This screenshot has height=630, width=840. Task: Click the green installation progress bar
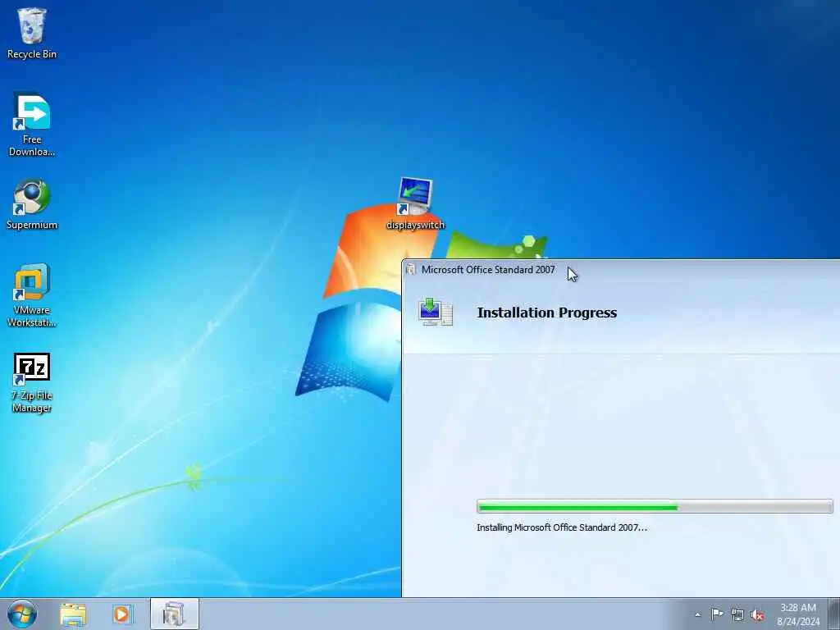click(x=655, y=506)
